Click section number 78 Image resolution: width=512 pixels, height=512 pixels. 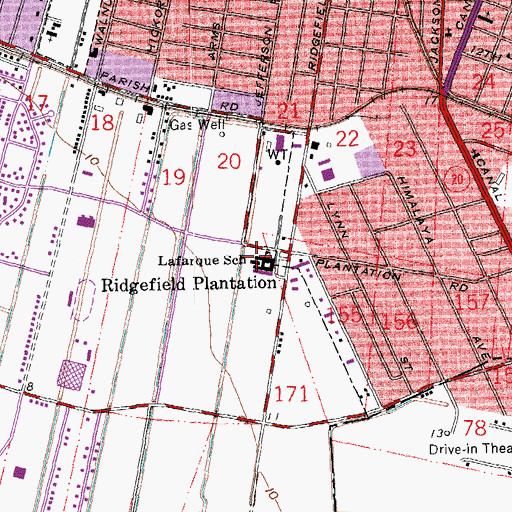click(x=475, y=428)
